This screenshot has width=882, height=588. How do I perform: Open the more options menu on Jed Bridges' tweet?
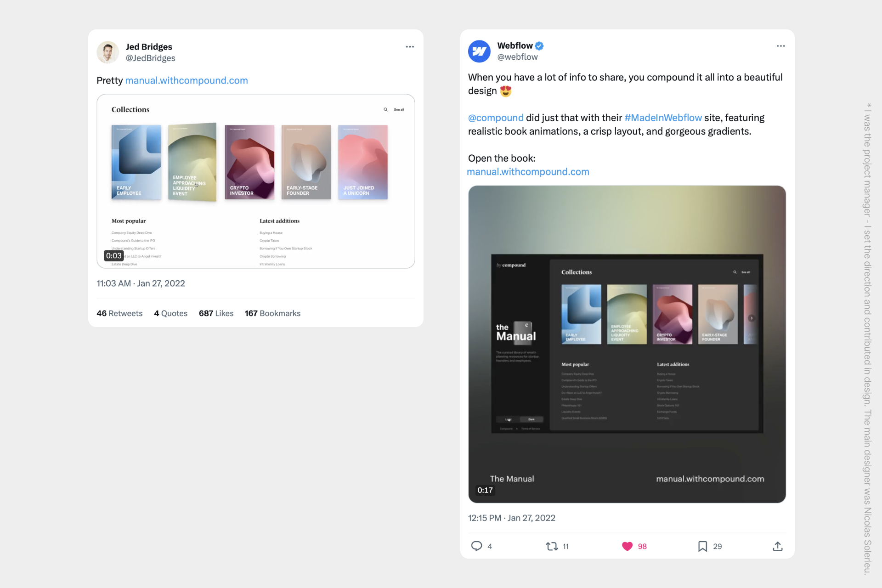[410, 47]
